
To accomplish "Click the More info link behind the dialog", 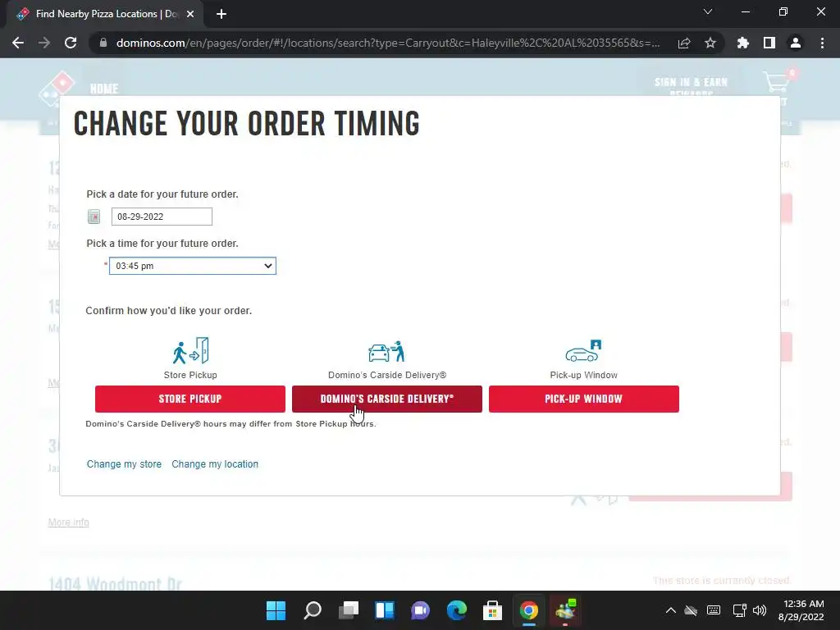I will 69,523.
